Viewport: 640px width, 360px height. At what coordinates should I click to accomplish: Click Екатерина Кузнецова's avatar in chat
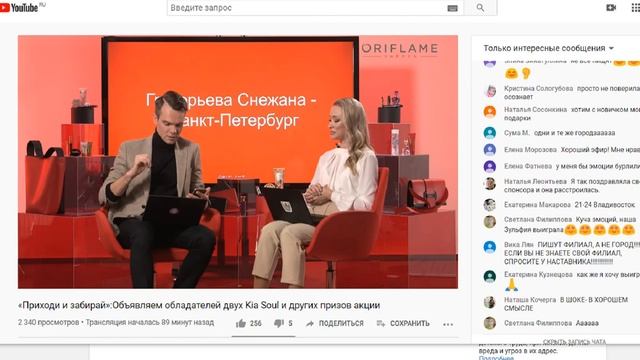tap(489, 277)
